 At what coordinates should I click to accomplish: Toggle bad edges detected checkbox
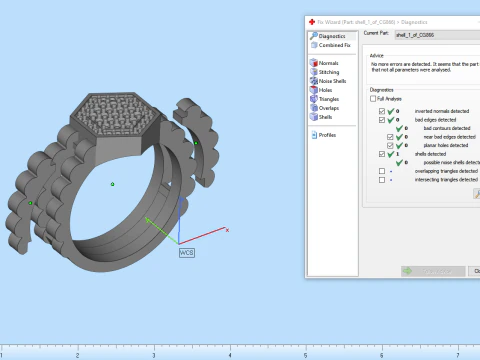coord(382,120)
